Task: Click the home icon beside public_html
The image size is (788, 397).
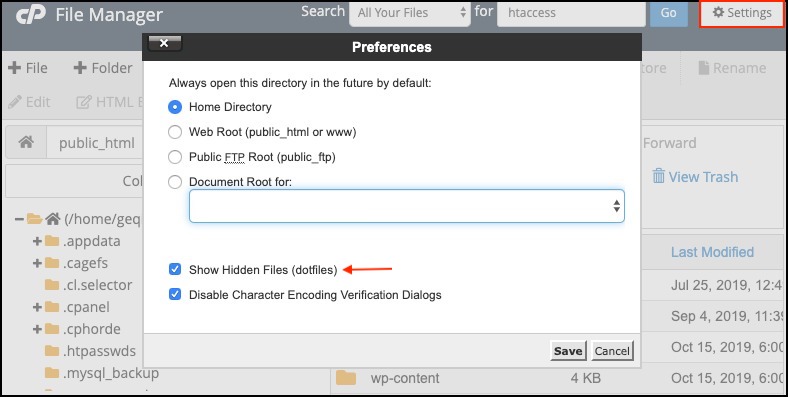Action: pos(26,143)
